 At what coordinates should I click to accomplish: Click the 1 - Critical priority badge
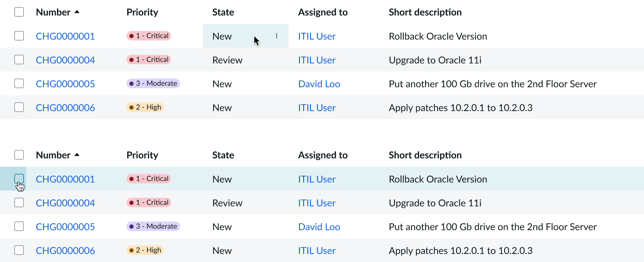click(x=148, y=36)
